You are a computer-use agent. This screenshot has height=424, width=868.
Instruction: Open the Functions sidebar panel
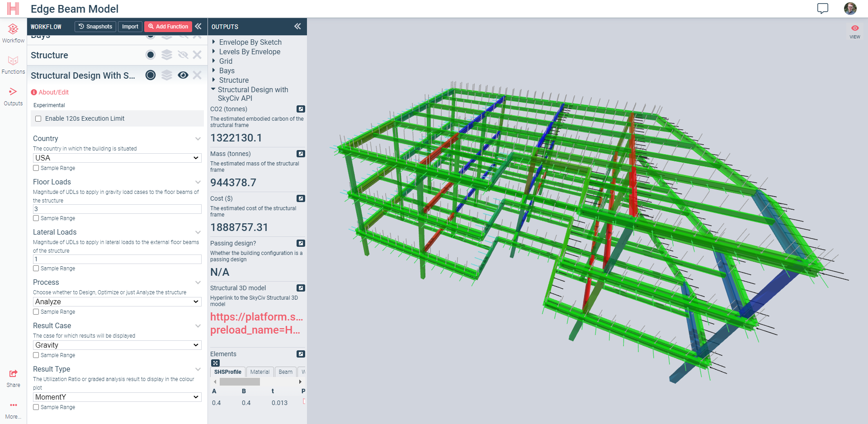[13, 65]
